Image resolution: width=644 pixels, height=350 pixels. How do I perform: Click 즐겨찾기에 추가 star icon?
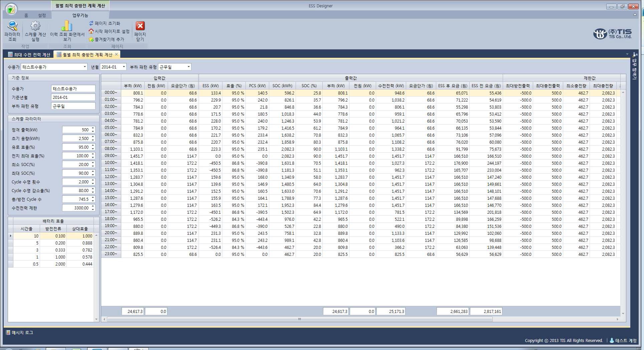(91, 39)
